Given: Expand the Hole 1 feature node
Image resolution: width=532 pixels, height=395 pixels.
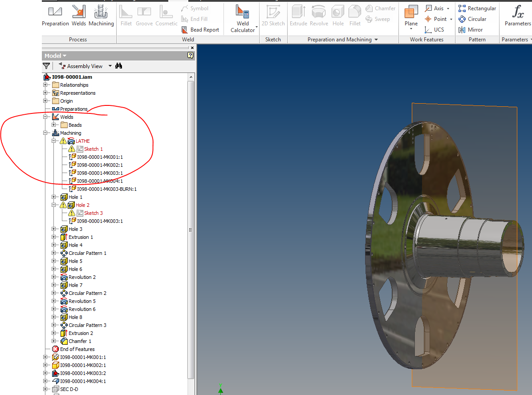Looking at the screenshot, I should click(x=53, y=197).
